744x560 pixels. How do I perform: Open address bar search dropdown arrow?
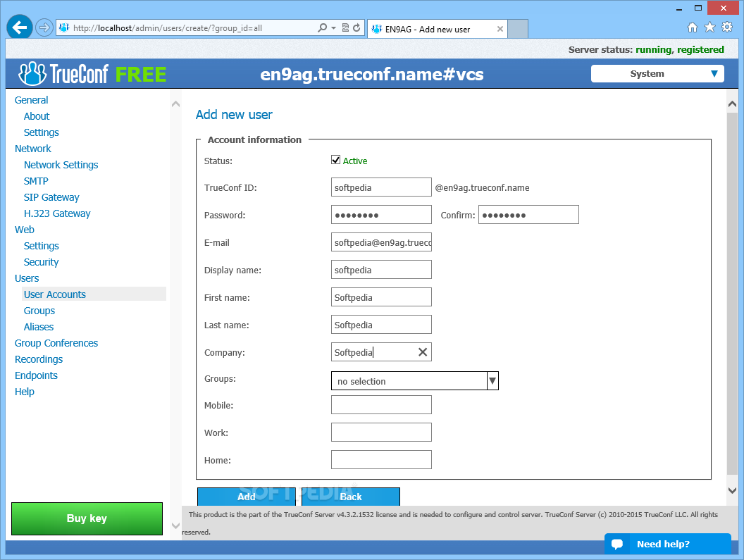[333, 28]
